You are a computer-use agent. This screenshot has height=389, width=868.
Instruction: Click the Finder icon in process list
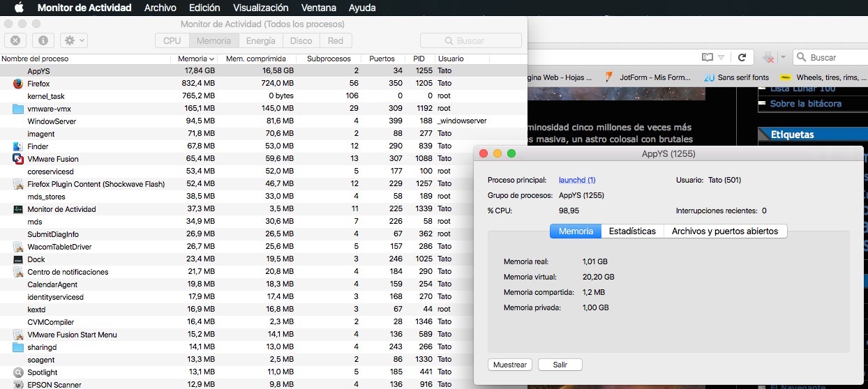[18, 146]
